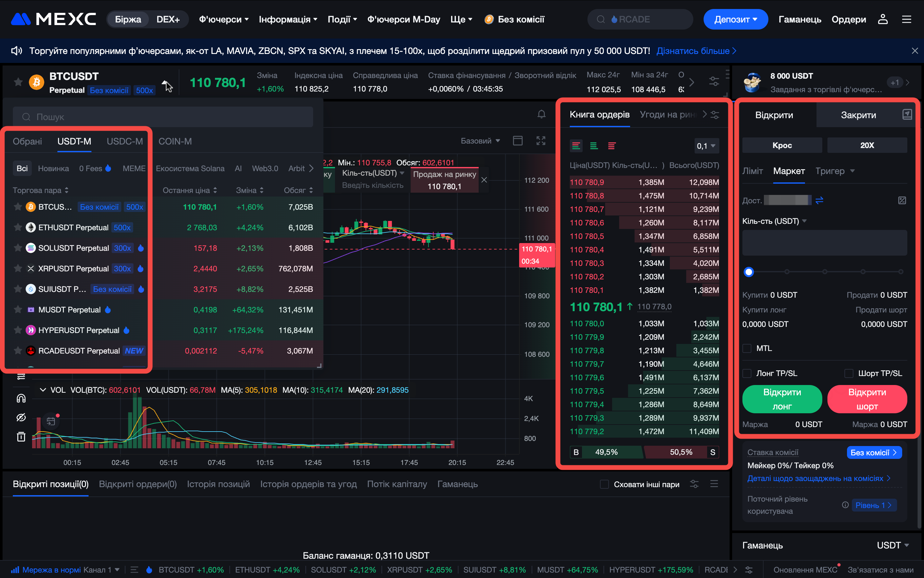Open bottom ticker settings icon
The image size is (924, 578).
(749, 570)
